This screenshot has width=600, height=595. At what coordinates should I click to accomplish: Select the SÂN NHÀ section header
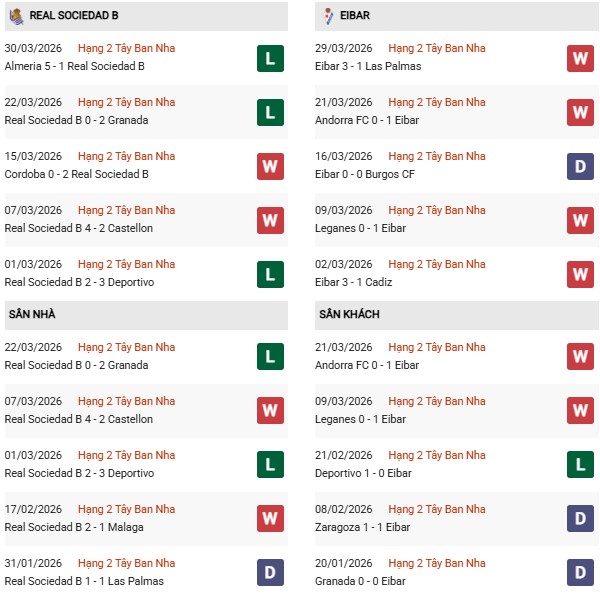coord(31,314)
